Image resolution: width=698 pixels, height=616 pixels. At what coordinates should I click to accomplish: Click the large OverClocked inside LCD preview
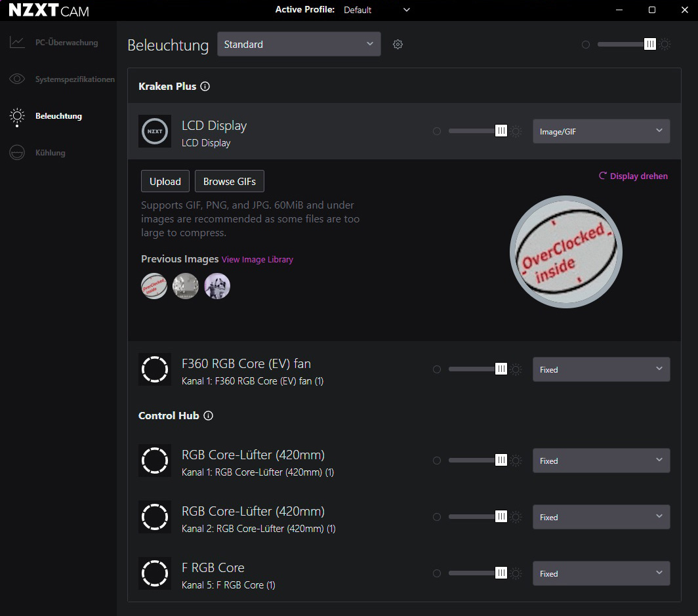(x=565, y=252)
